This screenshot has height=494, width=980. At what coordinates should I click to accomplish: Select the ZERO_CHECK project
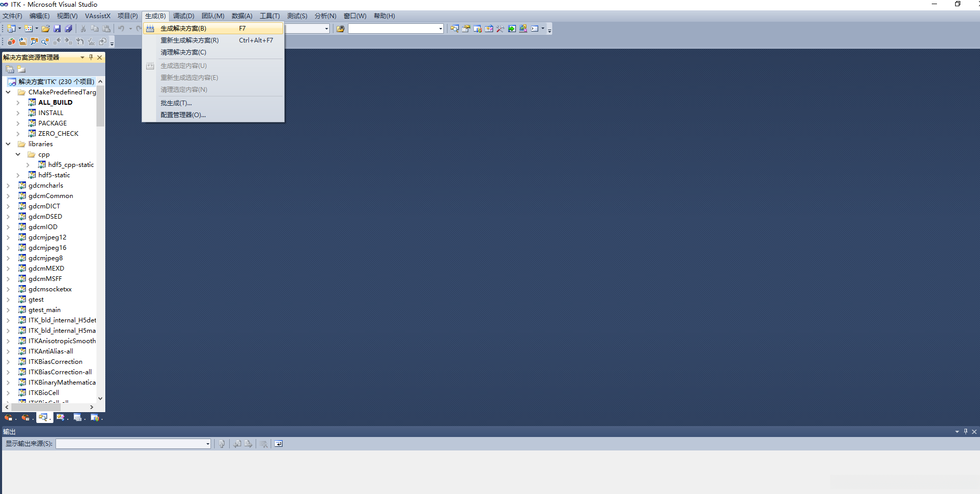click(x=58, y=134)
